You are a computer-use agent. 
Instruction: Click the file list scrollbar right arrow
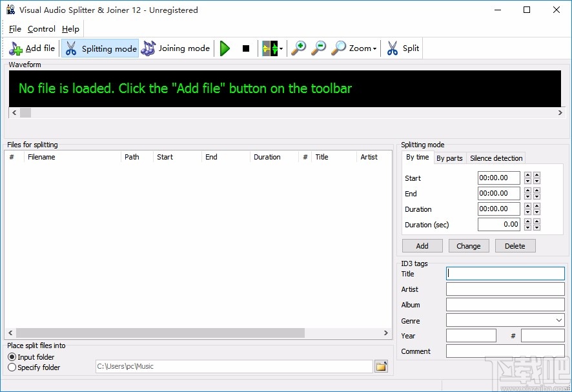pos(386,333)
